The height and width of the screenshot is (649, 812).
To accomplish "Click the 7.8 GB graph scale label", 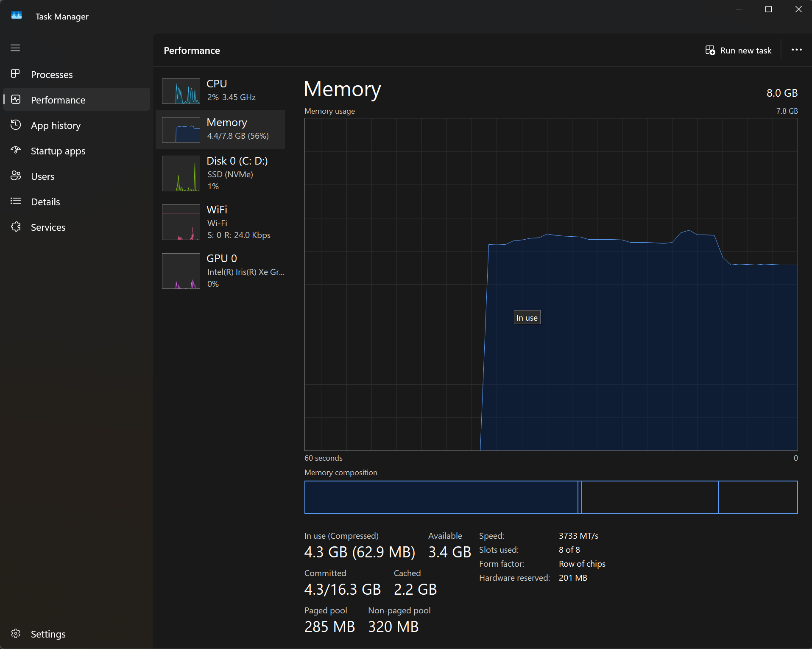I will (x=787, y=111).
